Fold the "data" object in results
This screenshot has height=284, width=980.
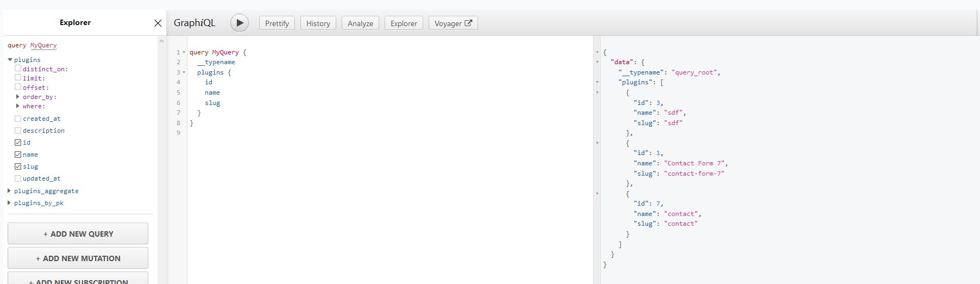pyautogui.click(x=598, y=62)
